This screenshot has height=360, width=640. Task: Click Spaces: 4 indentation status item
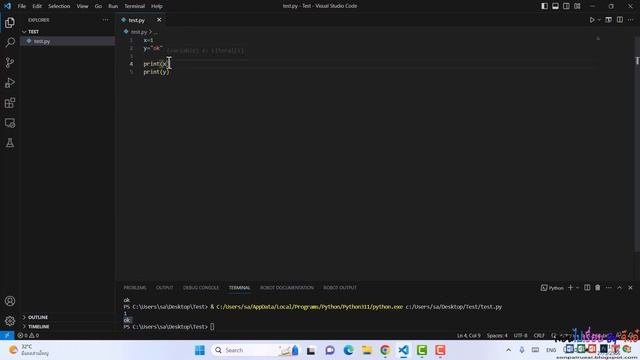[497, 336]
